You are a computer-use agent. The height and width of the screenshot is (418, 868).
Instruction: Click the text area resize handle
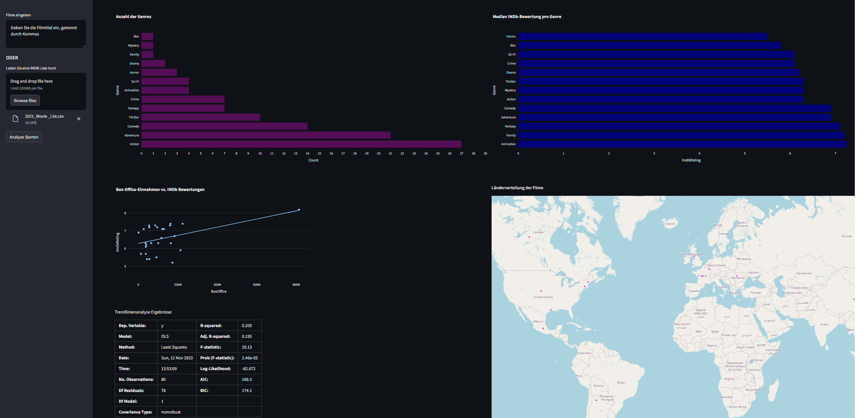[84, 46]
